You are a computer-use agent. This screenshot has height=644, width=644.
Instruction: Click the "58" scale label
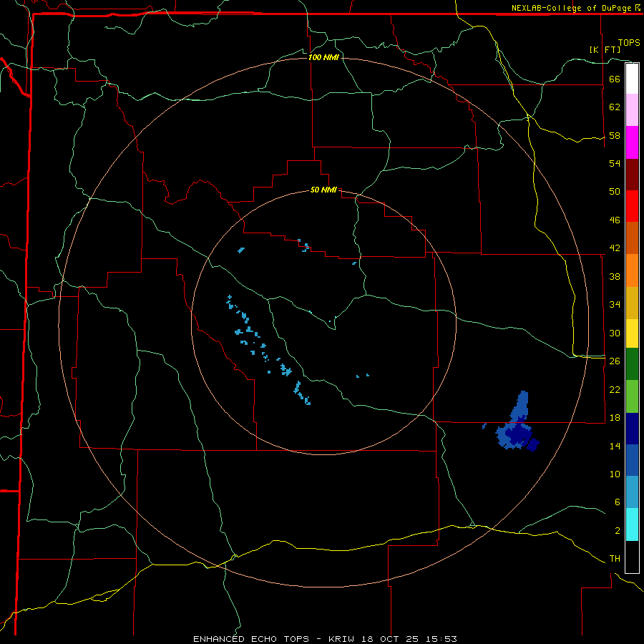pyautogui.click(x=615, y=135)
